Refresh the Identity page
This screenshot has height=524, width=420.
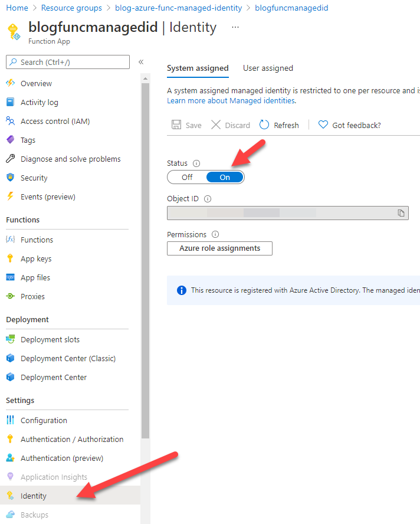point(279,125)
